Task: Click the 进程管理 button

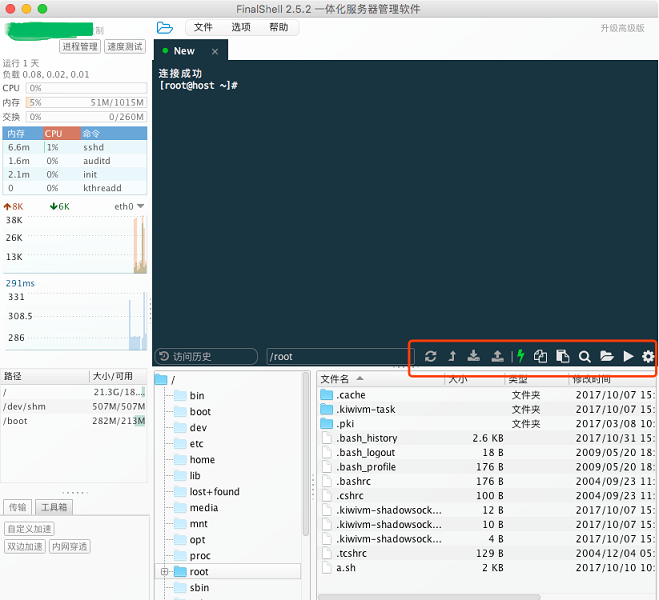Action: [x=80, y=46]
